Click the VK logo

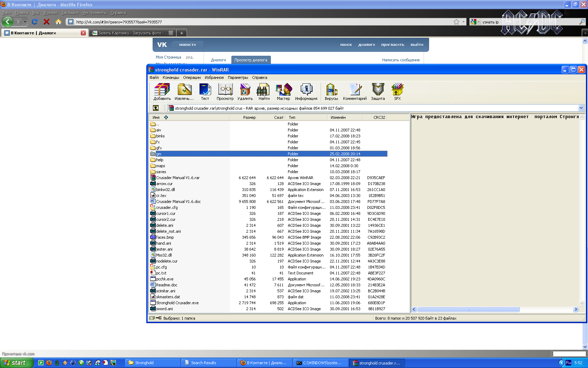pos(162,45)
